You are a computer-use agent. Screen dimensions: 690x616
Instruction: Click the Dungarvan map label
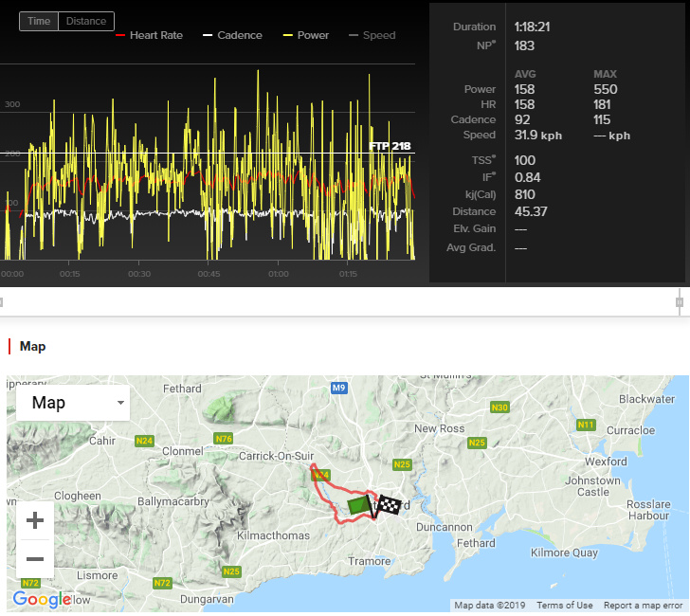tap(207, 599)
